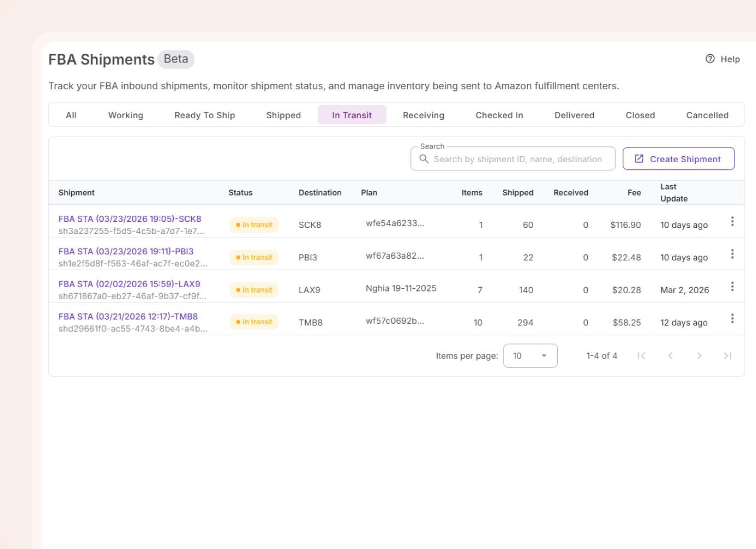This screenshot has width=756, height=549.
Task: Click the In transit badge on the TMB8 row
Action: point(254,322)
